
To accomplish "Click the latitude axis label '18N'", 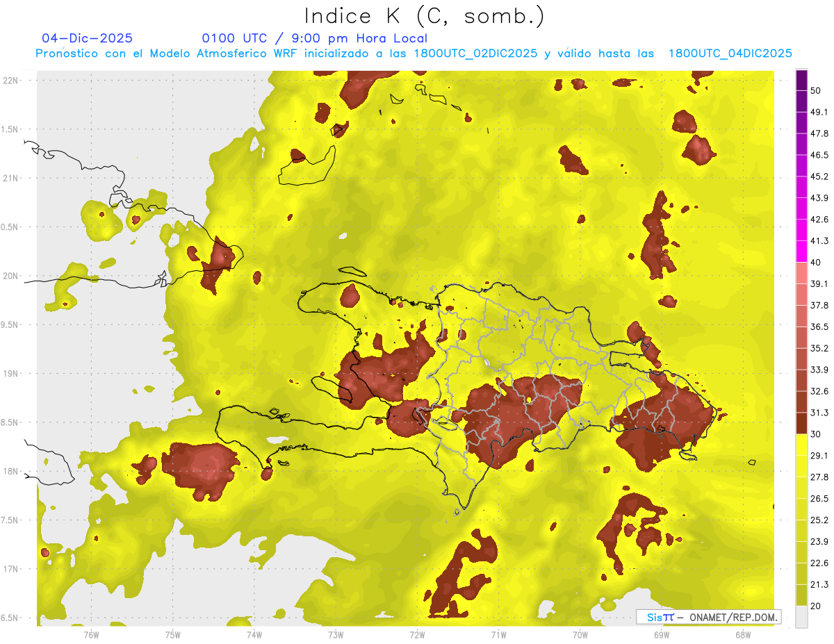I will [12, 471].
